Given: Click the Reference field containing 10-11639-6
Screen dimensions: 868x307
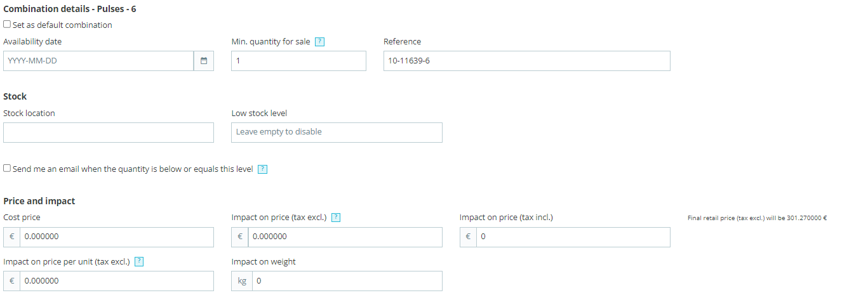Looking at the screenshot, I should tap(526, 61).
